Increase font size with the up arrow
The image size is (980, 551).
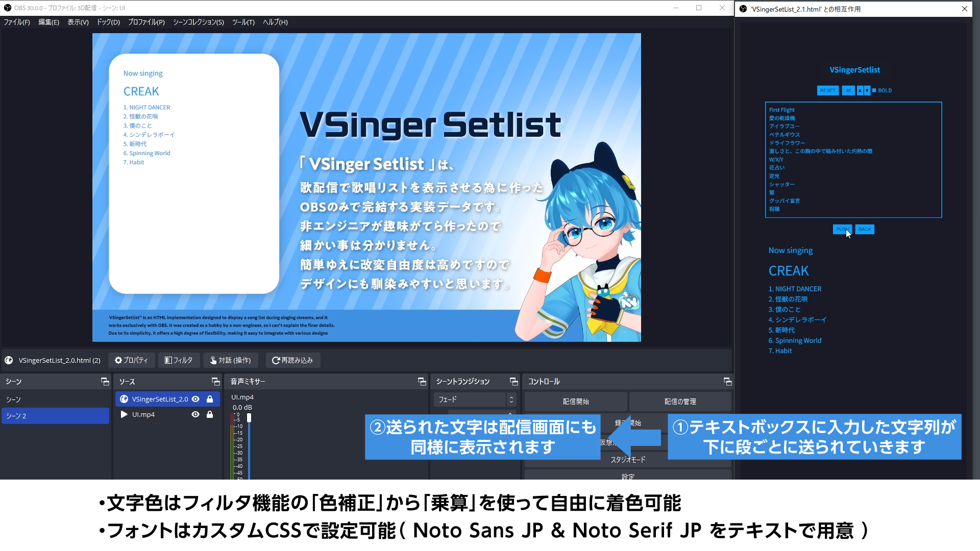point(860,90)
